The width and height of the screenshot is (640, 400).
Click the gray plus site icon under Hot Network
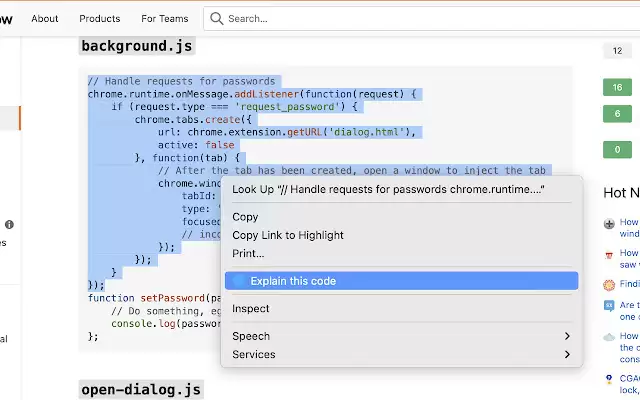[609, 224]
